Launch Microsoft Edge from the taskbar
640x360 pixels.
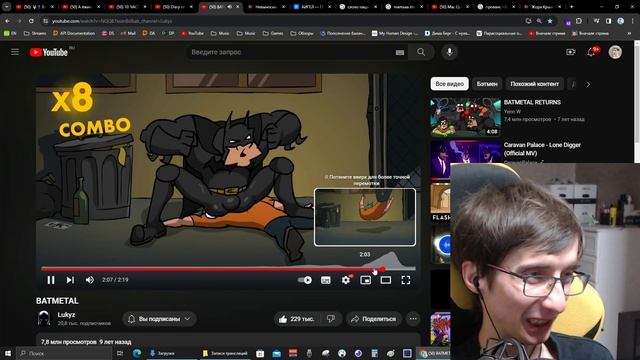click(137, 353)
